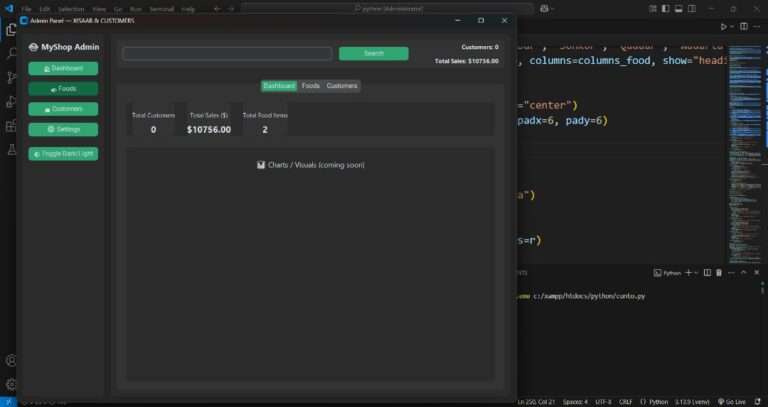Toggle Secondary Side Bar in VS Code title bar
This screenshot has height=407, width=768.
pyautogui.click(x=692, y=8)
